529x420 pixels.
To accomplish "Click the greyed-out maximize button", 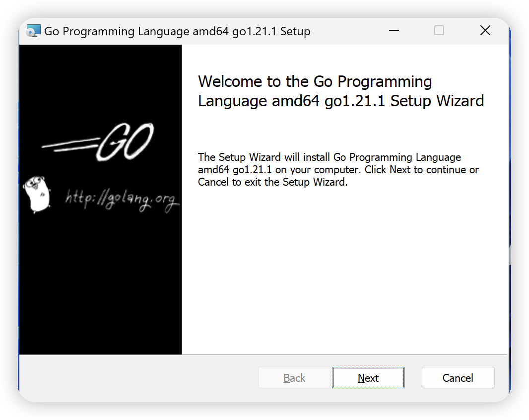I will pyautogui.click(x=439, y=30).
